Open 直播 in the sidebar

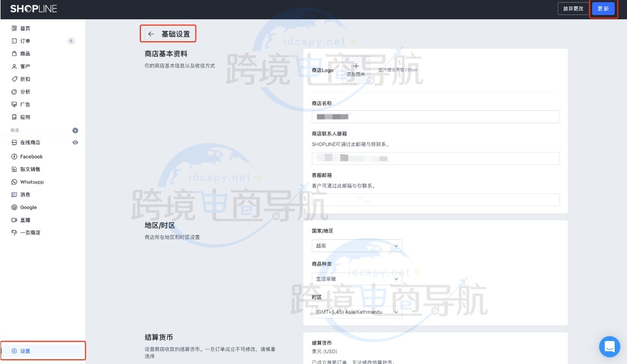coord(25,220)
